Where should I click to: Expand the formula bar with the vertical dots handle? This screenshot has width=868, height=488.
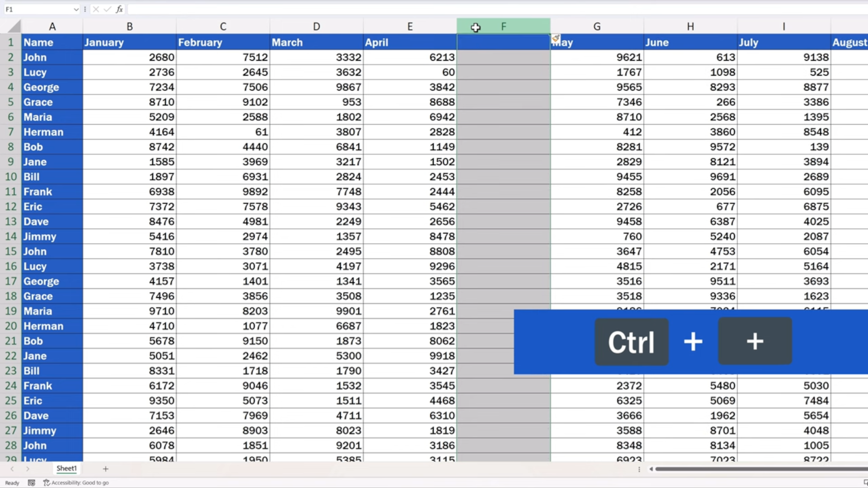[85, 9]
